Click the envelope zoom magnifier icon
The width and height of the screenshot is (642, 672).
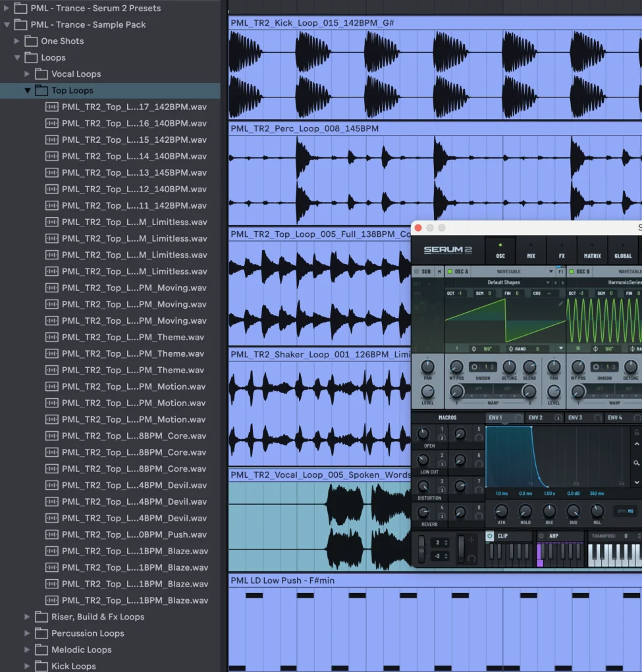[636, 463]
